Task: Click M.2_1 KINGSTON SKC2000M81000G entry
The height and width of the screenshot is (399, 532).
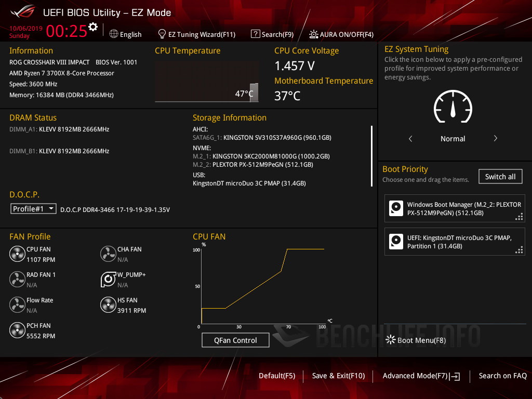Action: click(x=261, y=156)
